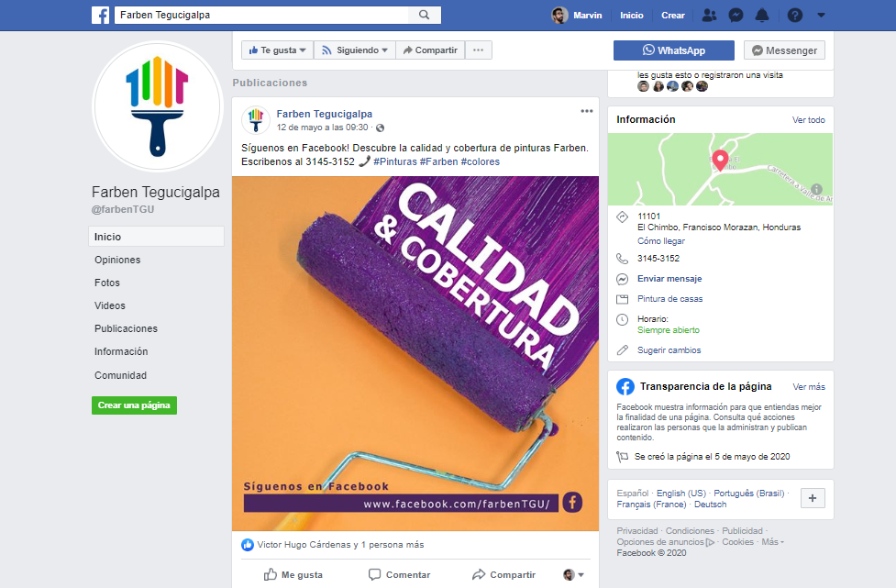Toggle Me gusta on the post
896x588 pixels.
(x=293, y=575)
